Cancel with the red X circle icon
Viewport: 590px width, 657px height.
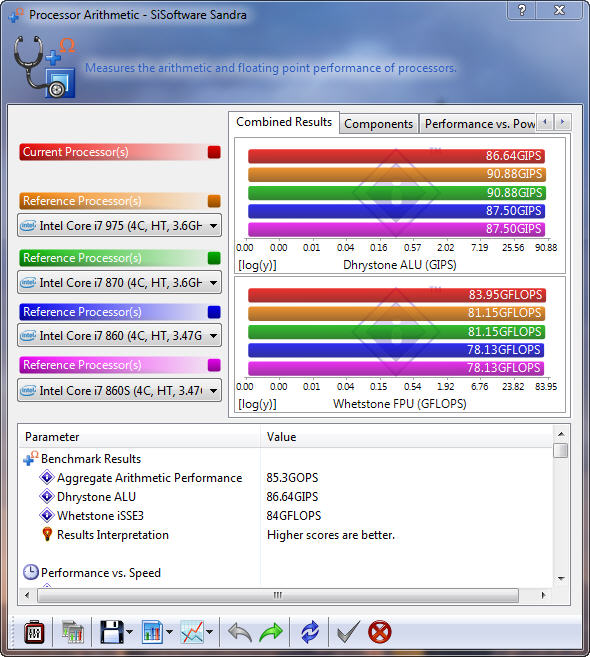point(380,632)
